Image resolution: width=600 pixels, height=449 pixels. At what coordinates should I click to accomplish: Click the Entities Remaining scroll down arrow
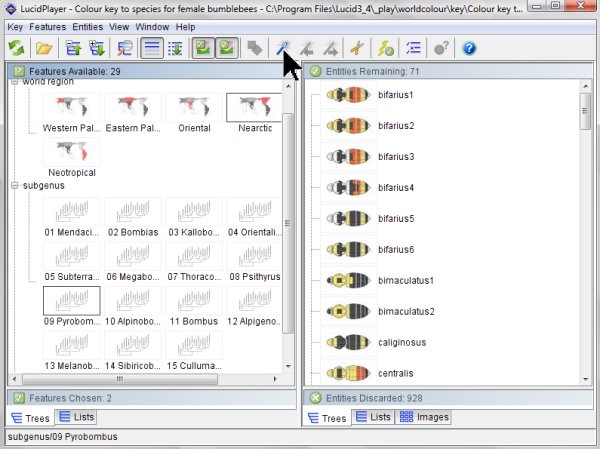(x=585, y=379)
